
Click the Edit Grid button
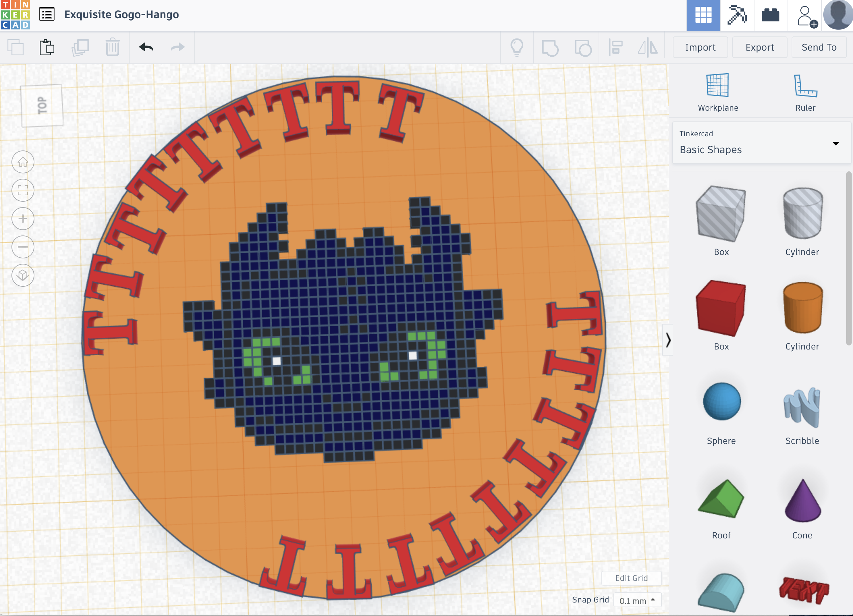coord(631,578)
